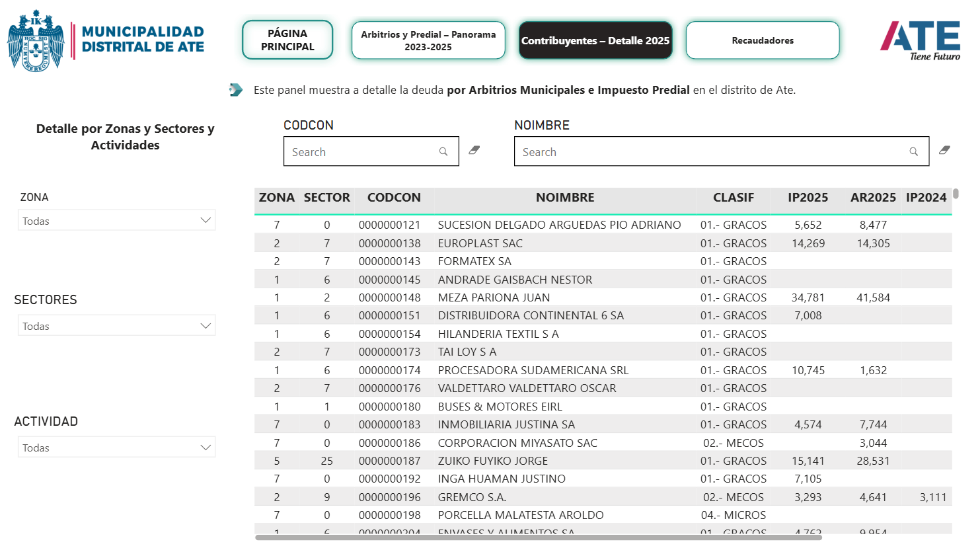980x554 pixels.
Task: Click the ATE Tiene Futuro logo
Action: pyautogui.click(x=920, y=40)
